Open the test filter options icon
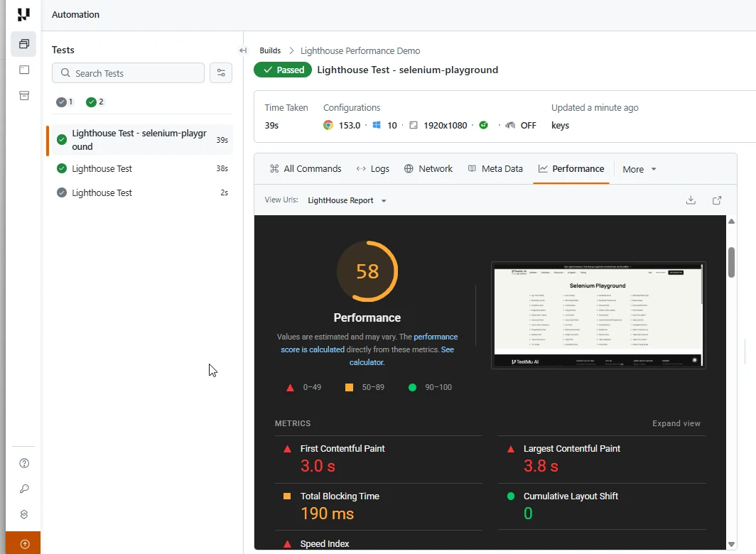 pos(221,73)
